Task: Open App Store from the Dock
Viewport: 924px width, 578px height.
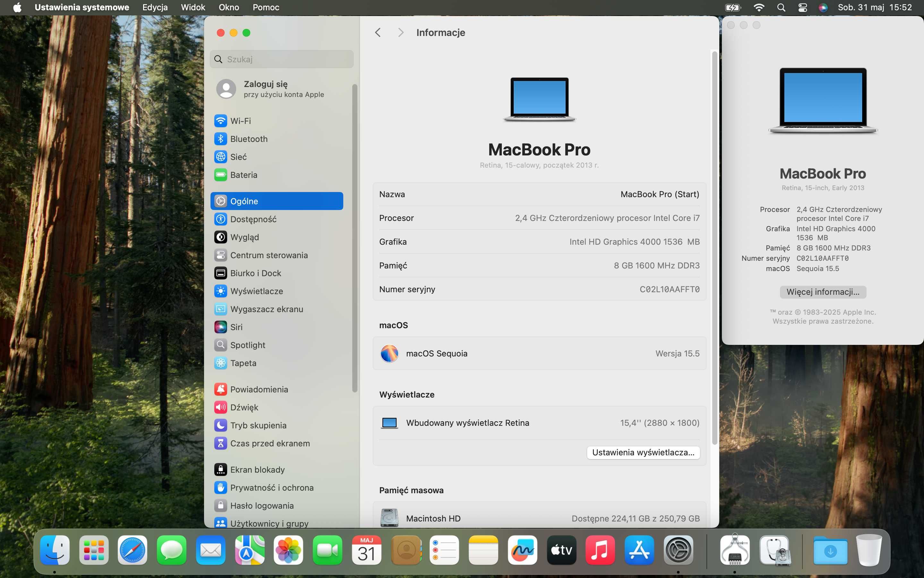Action: coord(639,550)
